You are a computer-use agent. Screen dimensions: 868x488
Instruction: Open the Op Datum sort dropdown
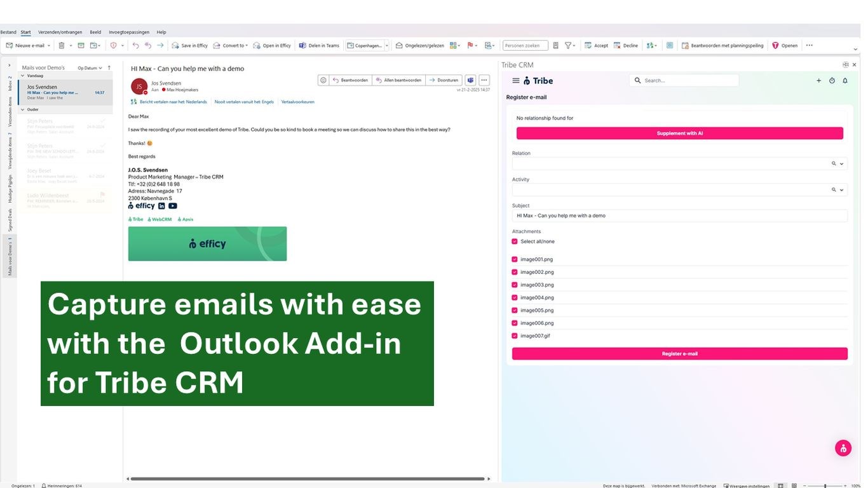(89, 67)
